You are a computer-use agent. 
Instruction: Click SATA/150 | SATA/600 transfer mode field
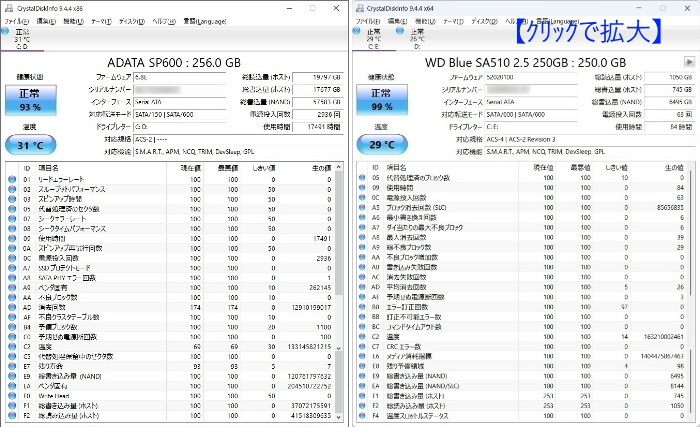[179, 114]
